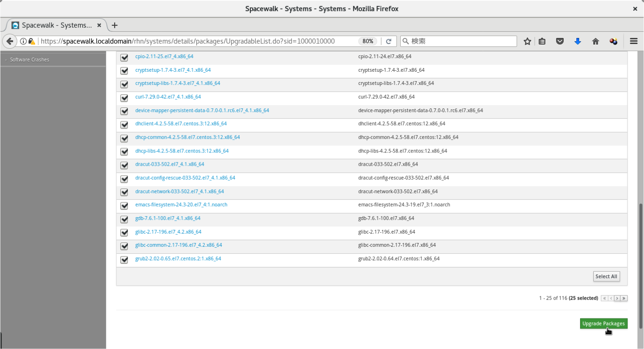Open grub2-2.02-0.65.el7.centos.2 link
Screen dimensions: 644x349
[178, 258]
